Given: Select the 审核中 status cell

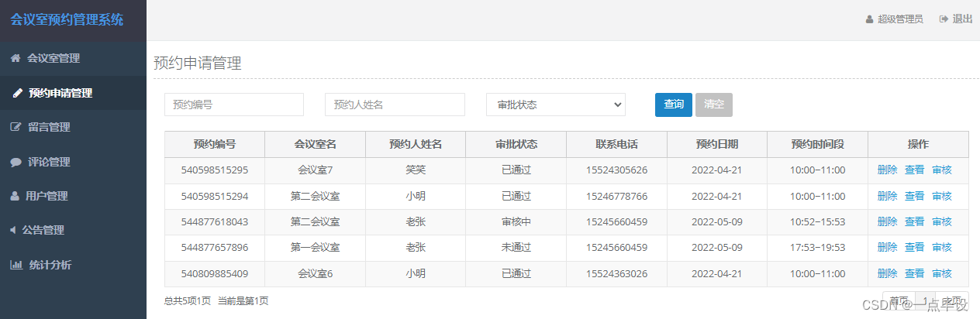Looking at the screenshot, I should 516,222.
